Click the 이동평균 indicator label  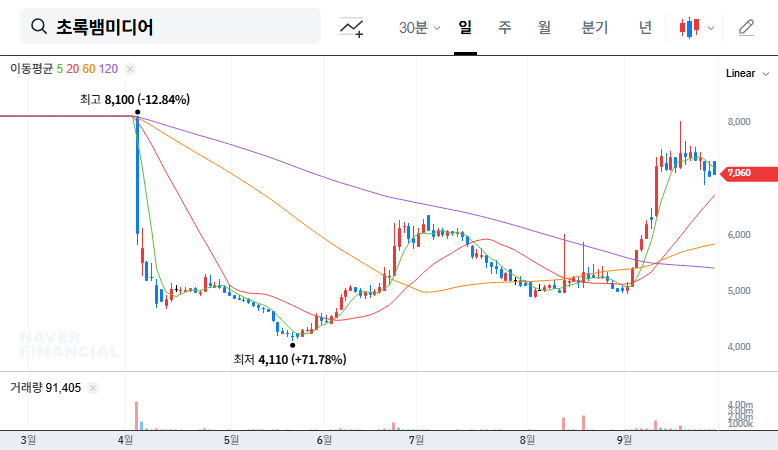point(31,68)
